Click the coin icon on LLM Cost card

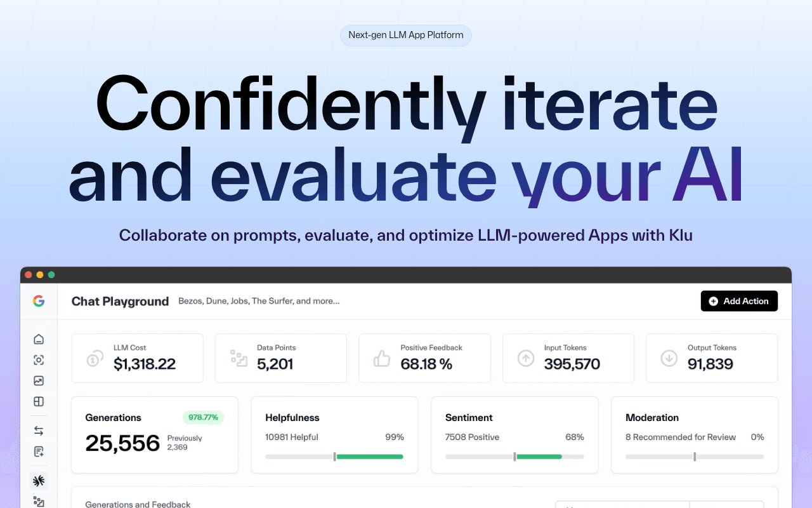click(95, 358)
